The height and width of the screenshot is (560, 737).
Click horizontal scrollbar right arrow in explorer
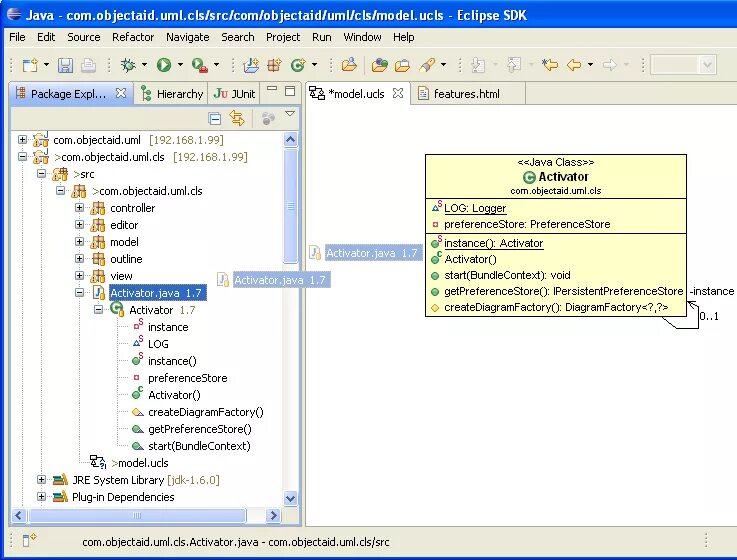click(x=273, y=515)
